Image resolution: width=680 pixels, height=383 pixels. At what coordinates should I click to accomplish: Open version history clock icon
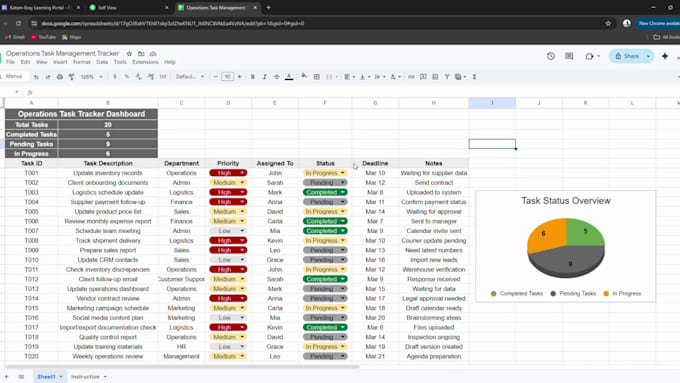coord(551,56)
